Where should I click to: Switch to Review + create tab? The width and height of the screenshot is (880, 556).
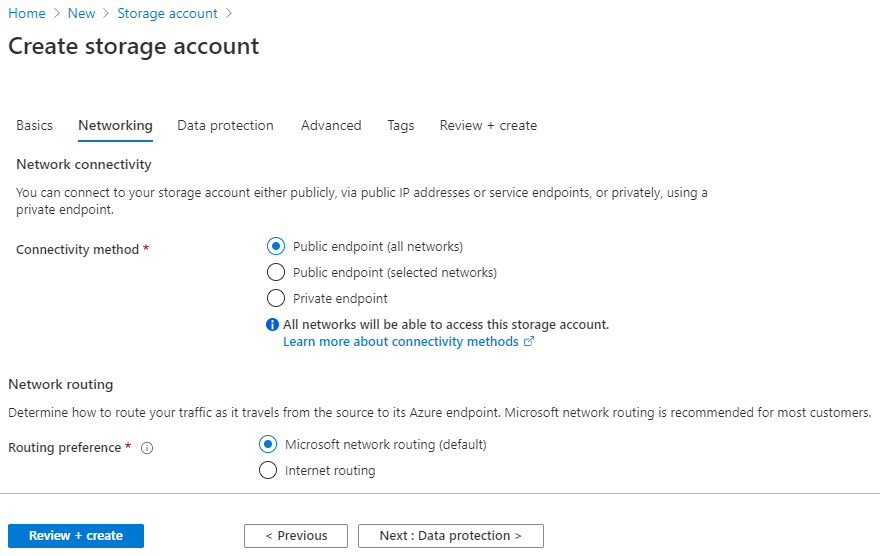click(x=488, y=126)
